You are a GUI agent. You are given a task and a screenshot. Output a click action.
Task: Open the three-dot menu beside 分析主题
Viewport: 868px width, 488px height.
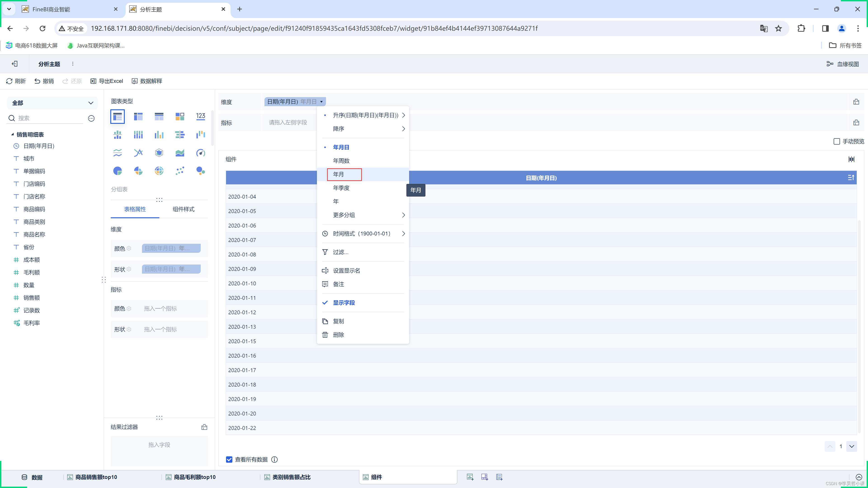pos(73,64)
